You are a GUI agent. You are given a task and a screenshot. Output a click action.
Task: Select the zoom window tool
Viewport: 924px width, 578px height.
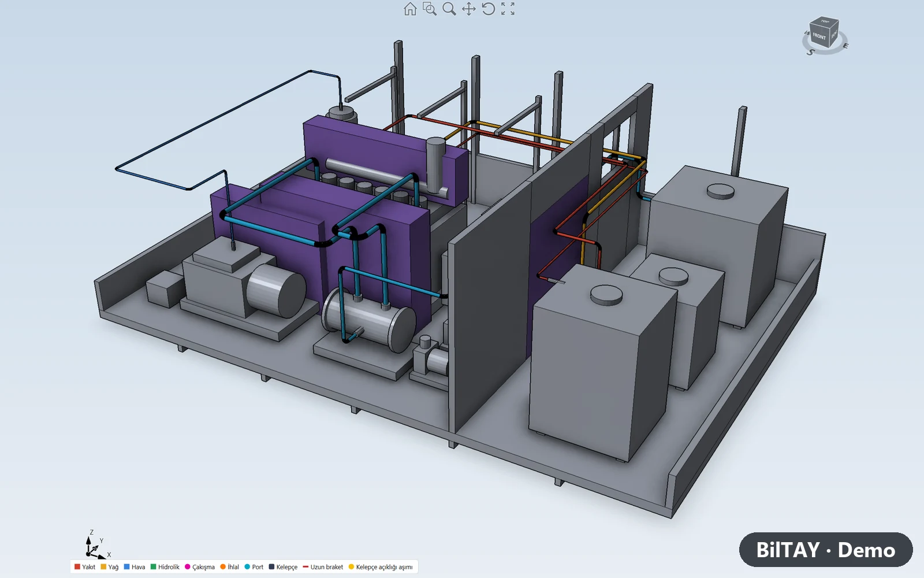pos(430,9)
